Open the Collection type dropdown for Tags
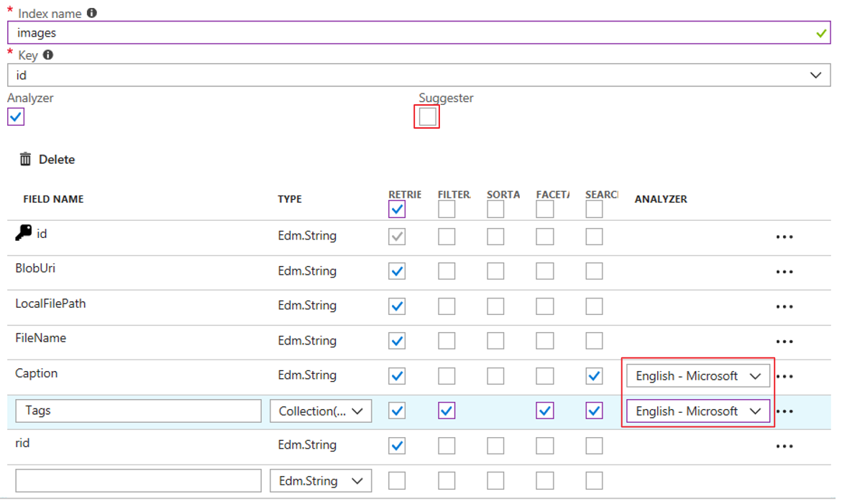Screen dimensions: 842x504 click(321, 411)
